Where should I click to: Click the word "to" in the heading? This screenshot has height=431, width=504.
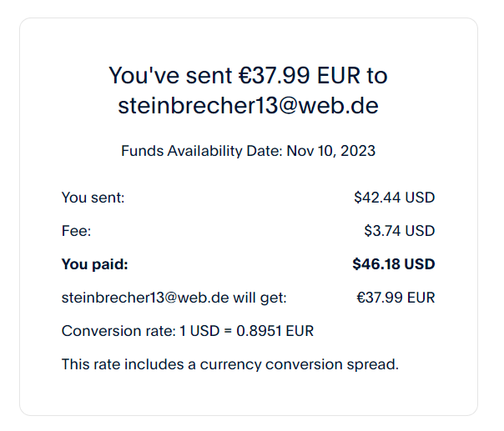pos(376,76)
